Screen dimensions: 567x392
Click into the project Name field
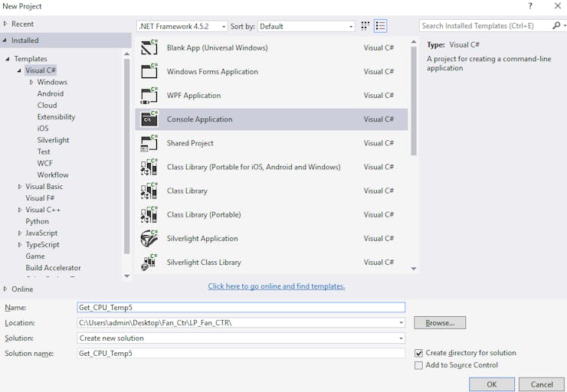(241, 308)
